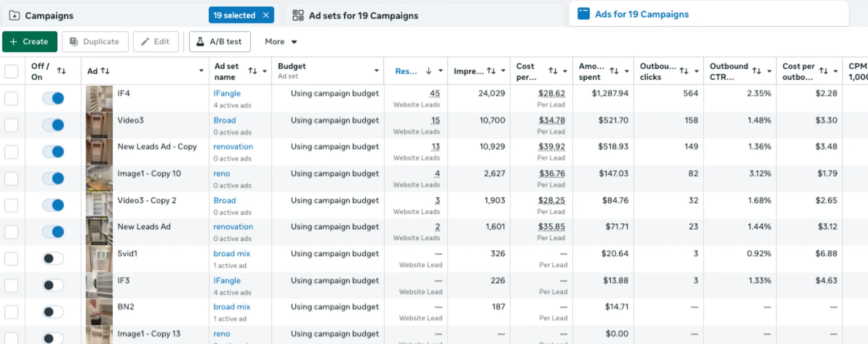Open the Campaigns tab

(49, 16)
